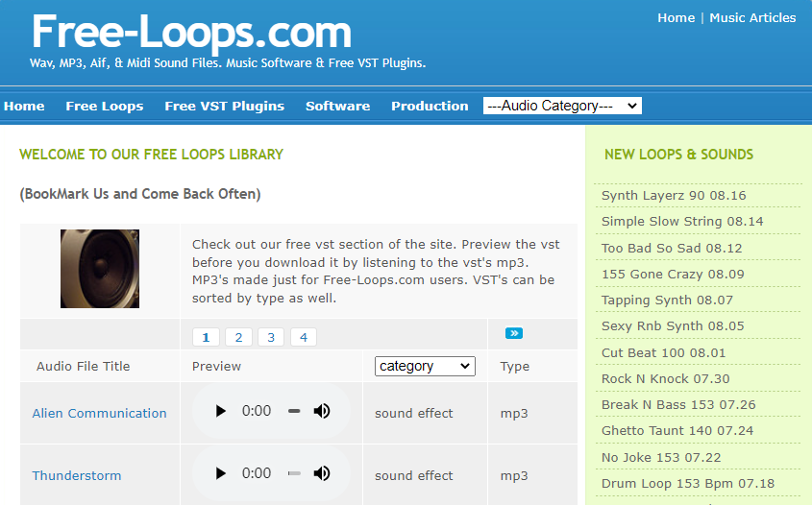Mute the Thunderstorm audio player
The width and height of the screenshot is (812, 505).
pyautogui.click(x=322, y=473)
